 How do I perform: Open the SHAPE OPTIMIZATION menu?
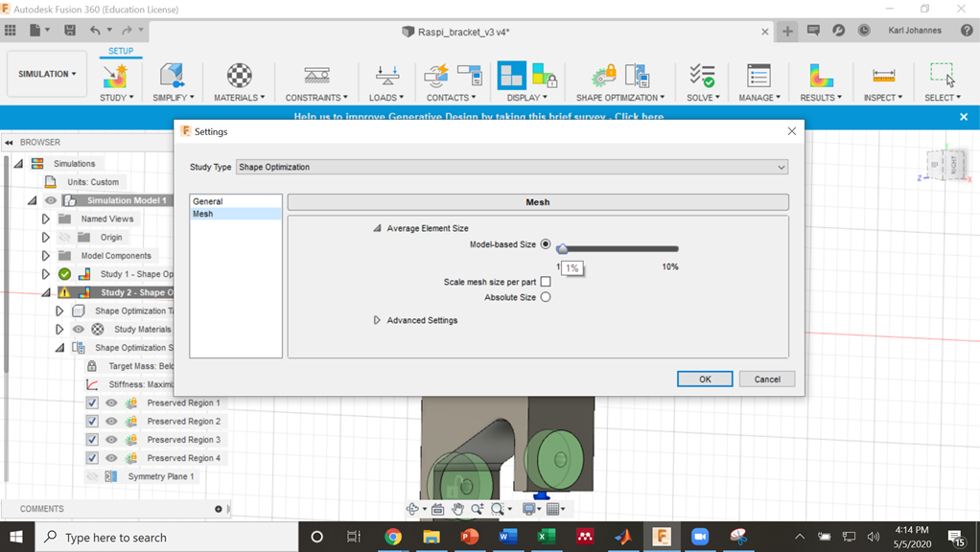point(620,98)
